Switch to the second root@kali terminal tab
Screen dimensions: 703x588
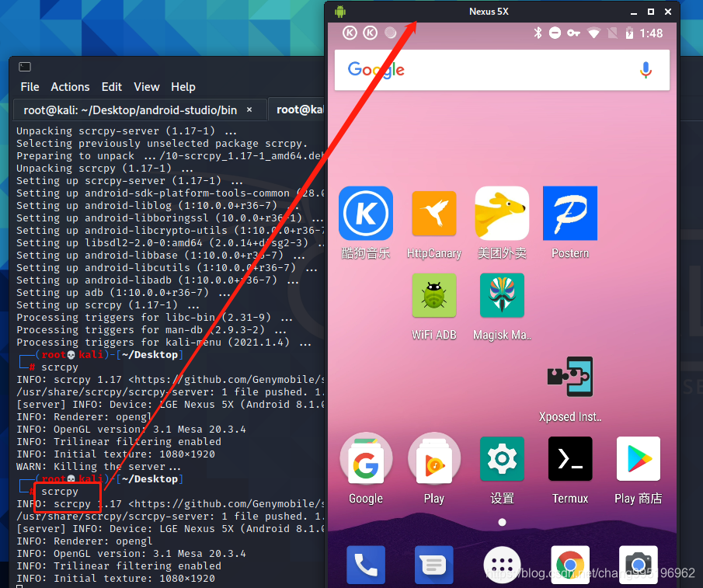click(x=297, y=110)
